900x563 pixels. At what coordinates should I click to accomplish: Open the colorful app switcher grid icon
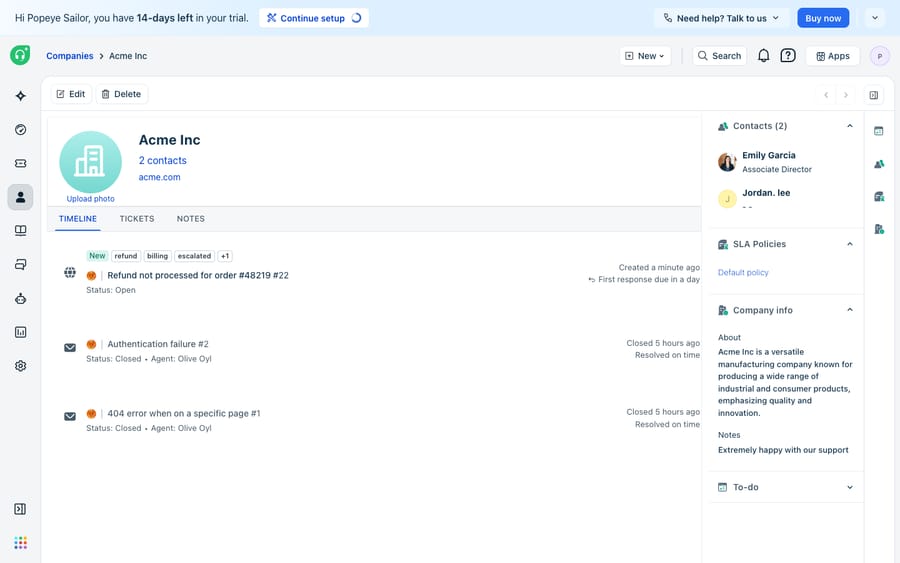tap(21, 543)
